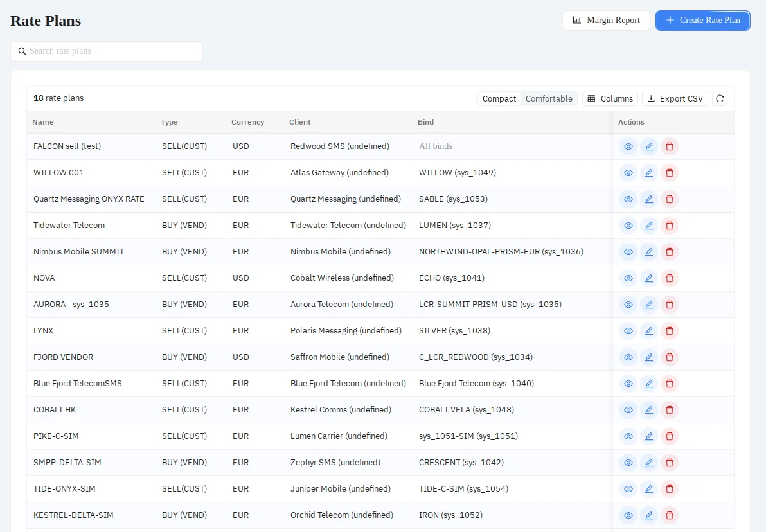Viewport: 766px width, 532px height.
Task: Delete the LYNX rate plan
Action: click(669, 332)
